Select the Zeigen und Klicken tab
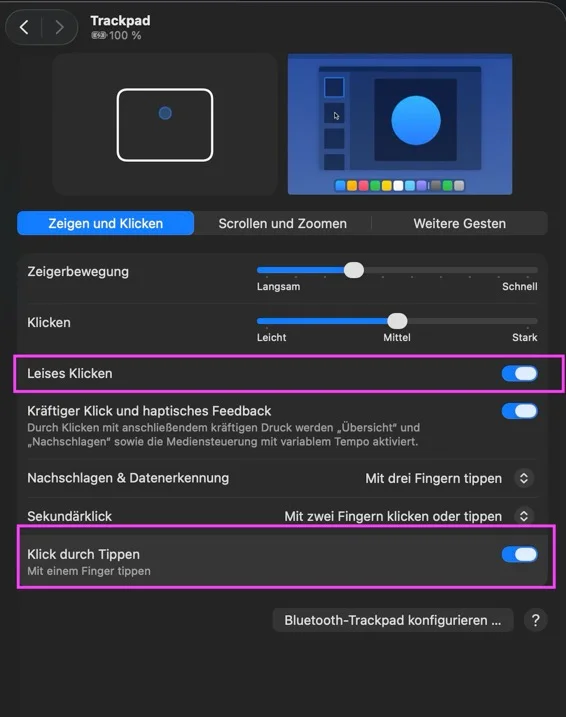This screenshot has height=717, width=566. 106,223
